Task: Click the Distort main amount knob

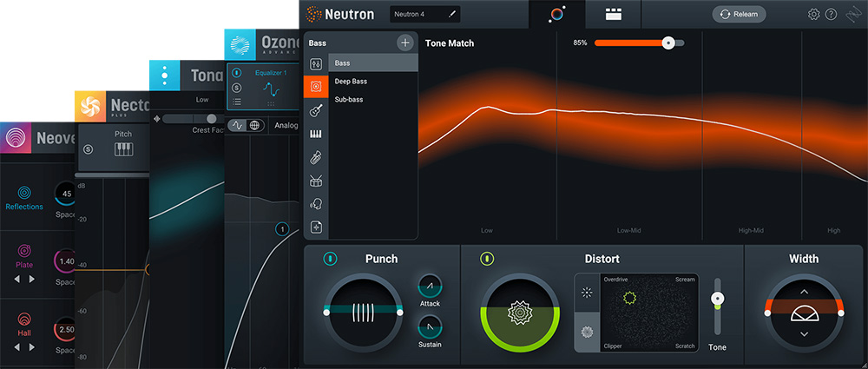Action: tap(520, 313)
